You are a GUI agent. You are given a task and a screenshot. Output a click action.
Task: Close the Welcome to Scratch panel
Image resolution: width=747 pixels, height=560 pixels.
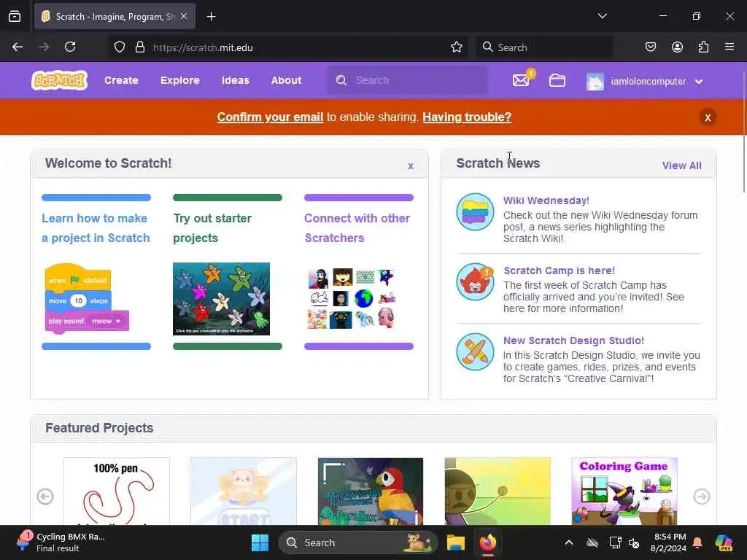(x=411, y=166)
